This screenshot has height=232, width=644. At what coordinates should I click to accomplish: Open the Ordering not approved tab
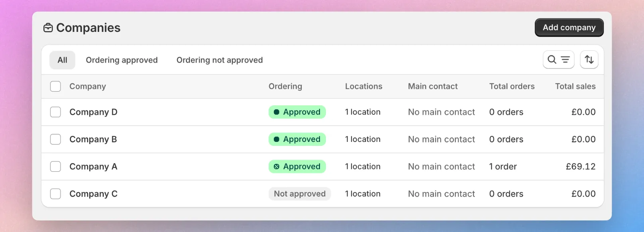point(220,60)
